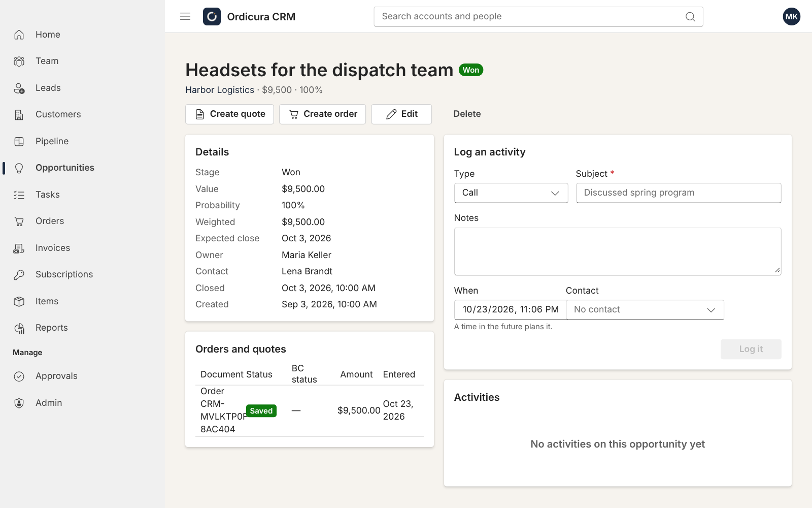Open the activity Type dropdown
Viewport: 812px width, 508px height.
tap(511, 193)
